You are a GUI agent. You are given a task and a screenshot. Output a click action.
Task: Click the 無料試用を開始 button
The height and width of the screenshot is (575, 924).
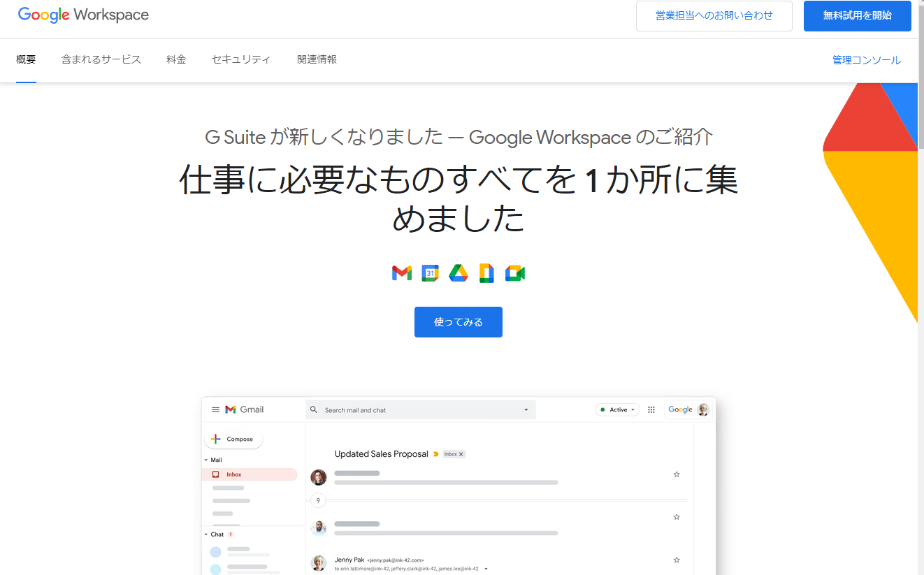coord(858,16)
